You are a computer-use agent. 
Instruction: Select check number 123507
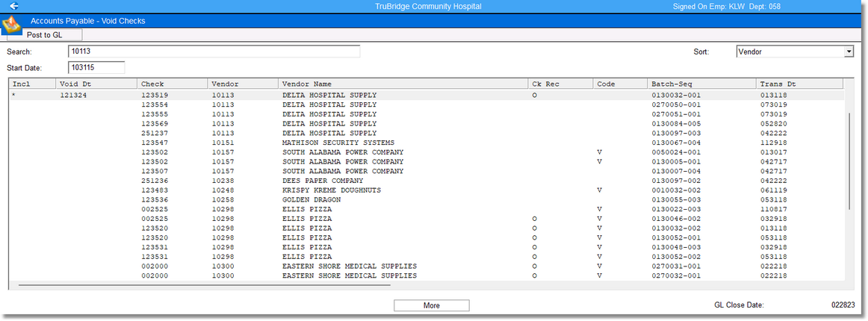point(153,171)
